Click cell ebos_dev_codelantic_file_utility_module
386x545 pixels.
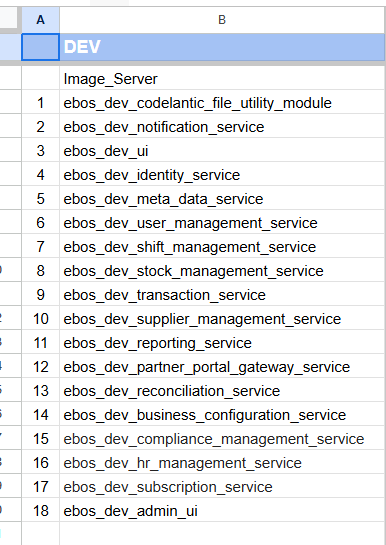point(222,103)
